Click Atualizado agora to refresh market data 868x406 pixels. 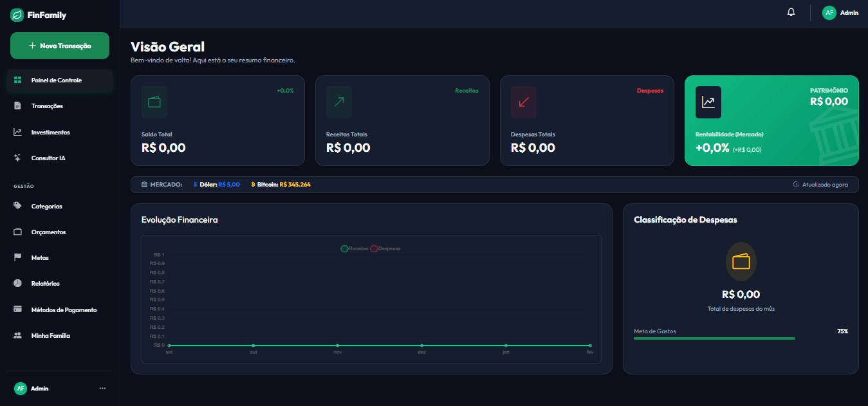(820, 184)
